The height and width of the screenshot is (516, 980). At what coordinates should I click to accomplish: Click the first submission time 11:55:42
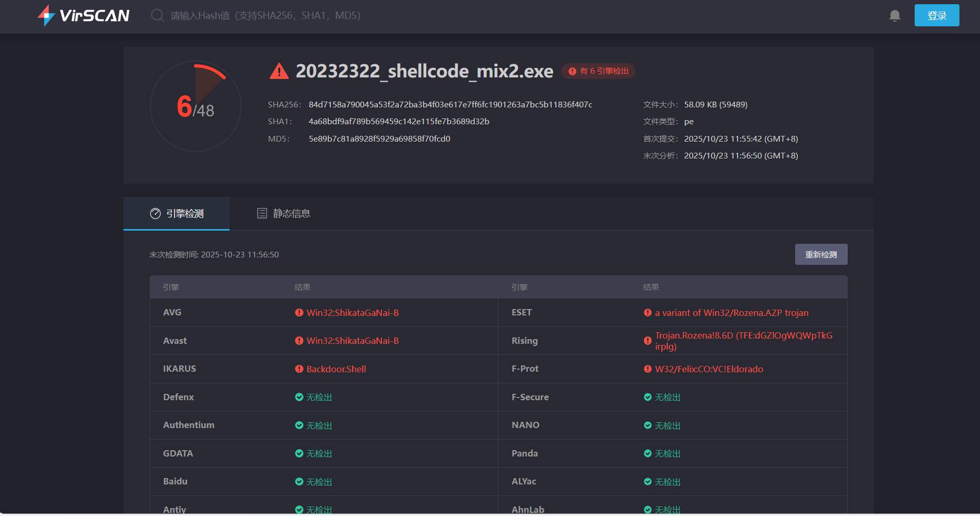[x=741, y=139]
